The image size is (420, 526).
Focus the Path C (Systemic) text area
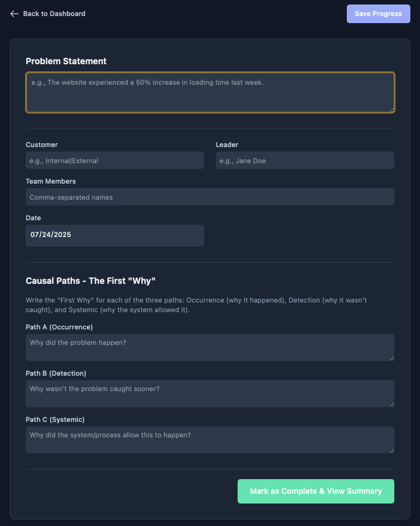pyautogui.click(x=209, y=440)
